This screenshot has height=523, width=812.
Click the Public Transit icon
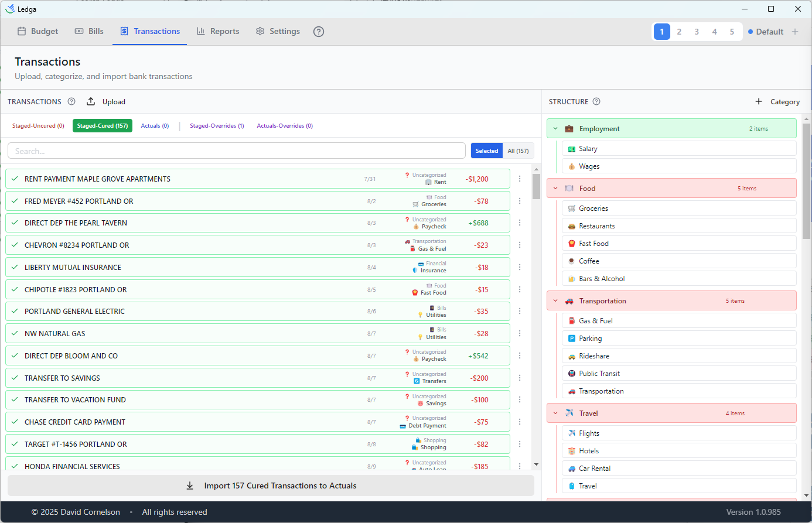(571, 374)
